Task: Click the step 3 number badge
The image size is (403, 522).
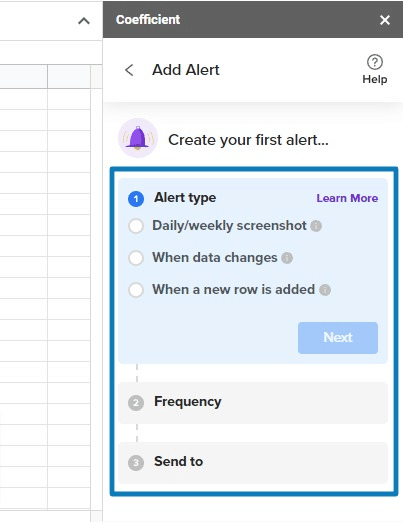Action: pos(136,463)
